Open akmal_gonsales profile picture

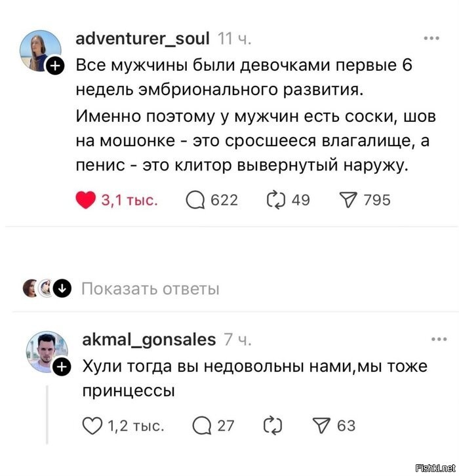47,352
